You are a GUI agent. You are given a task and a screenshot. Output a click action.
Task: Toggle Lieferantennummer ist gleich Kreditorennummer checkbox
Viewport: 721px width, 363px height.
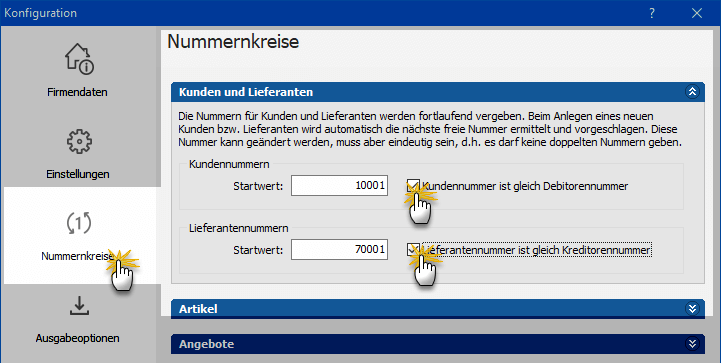tap(413, 250)
